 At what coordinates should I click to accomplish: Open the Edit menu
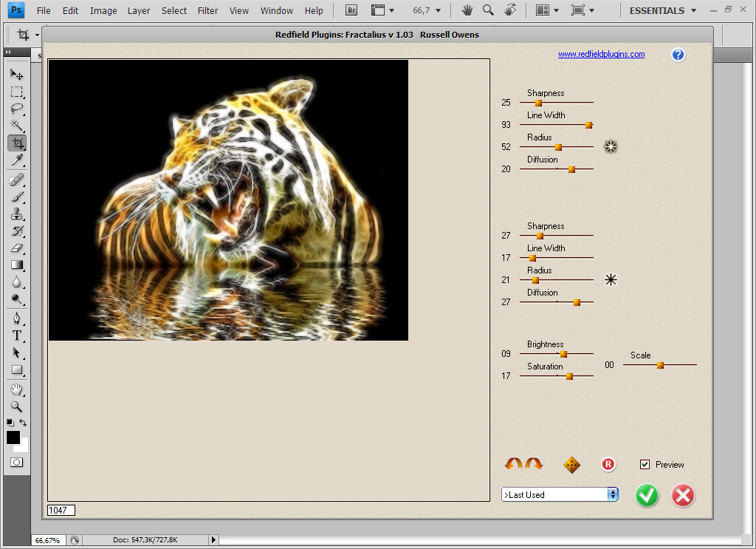click(70, 10)
